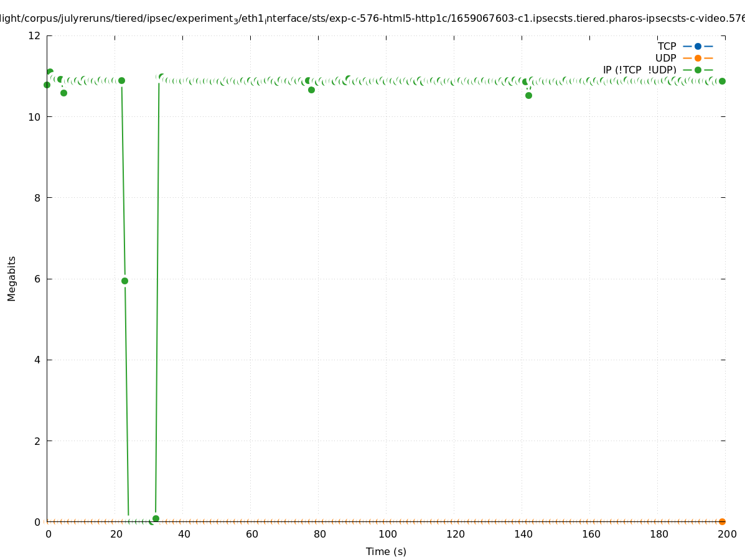Click the 8 tick label on y-axis
This screenshot has height=560, width=745.
[37, 198]
